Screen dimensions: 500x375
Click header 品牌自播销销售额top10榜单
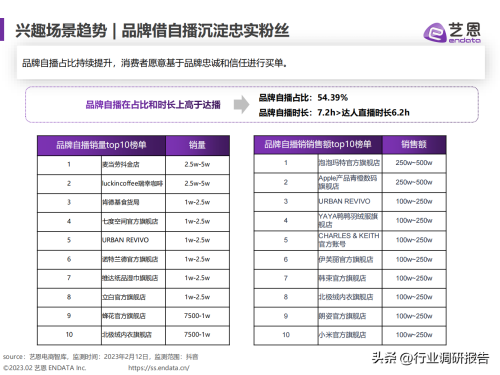pyautogui.click(x=318, y=144)
